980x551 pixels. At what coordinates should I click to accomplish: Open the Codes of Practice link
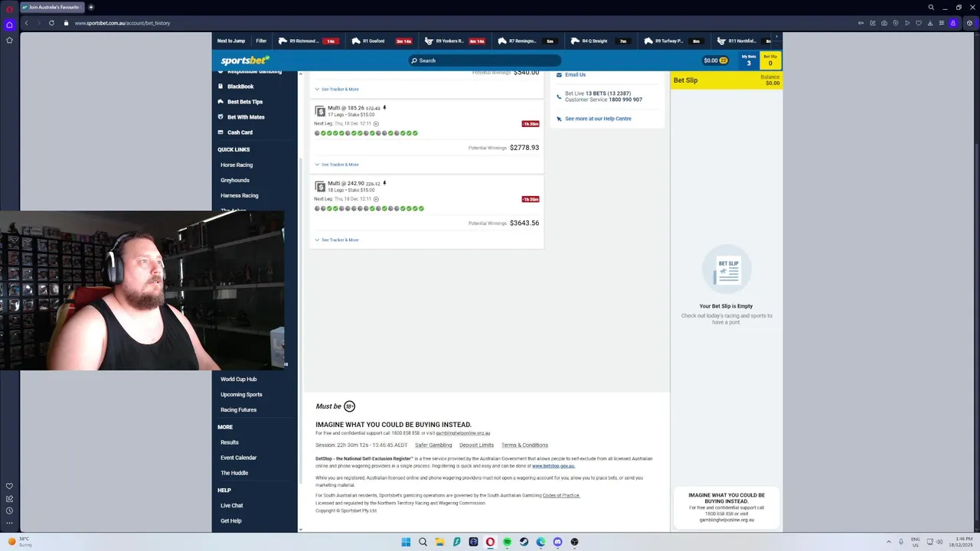coord(561,495)
